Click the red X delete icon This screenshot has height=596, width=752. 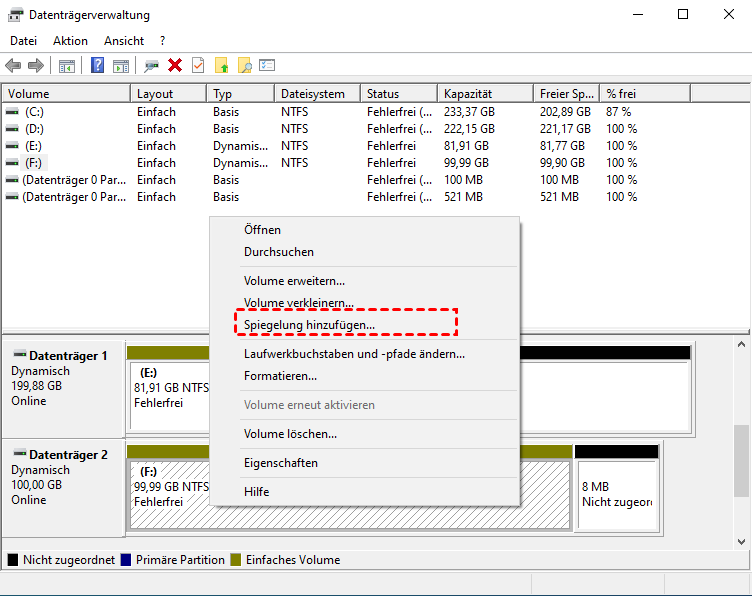pos(175,65)
